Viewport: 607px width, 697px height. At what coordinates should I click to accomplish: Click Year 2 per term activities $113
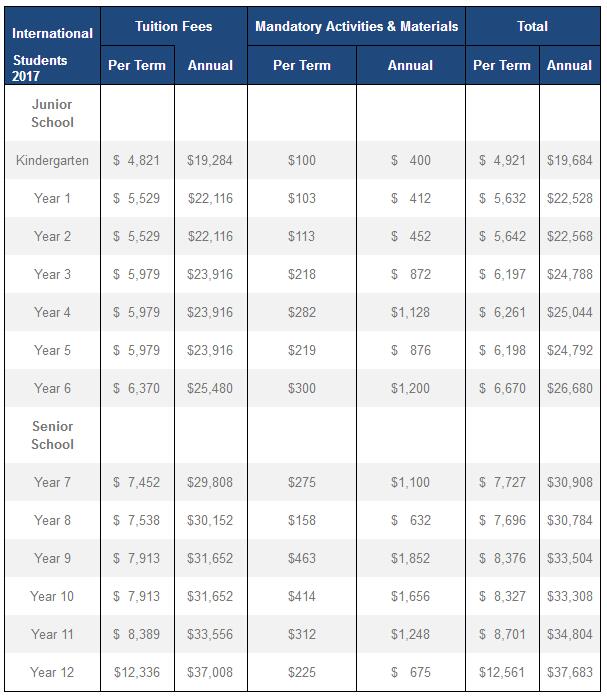coord(301,236)
